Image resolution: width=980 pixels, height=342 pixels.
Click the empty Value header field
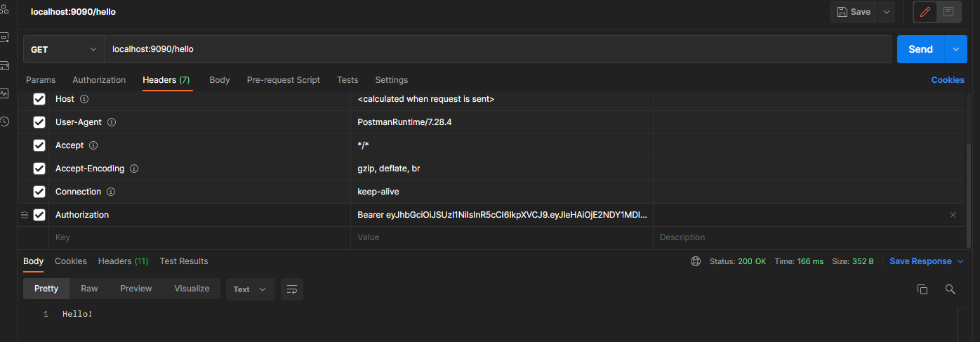point(502,237)
